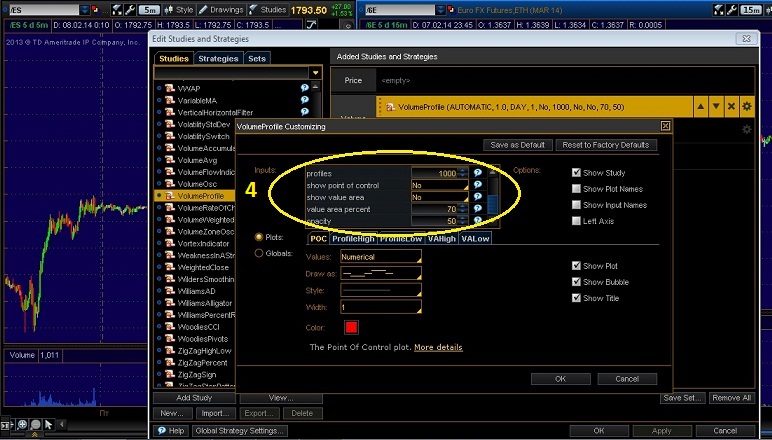
Task: Click the zoom out magnifier icon under /ES chart
Action: (x=35, y=424)
